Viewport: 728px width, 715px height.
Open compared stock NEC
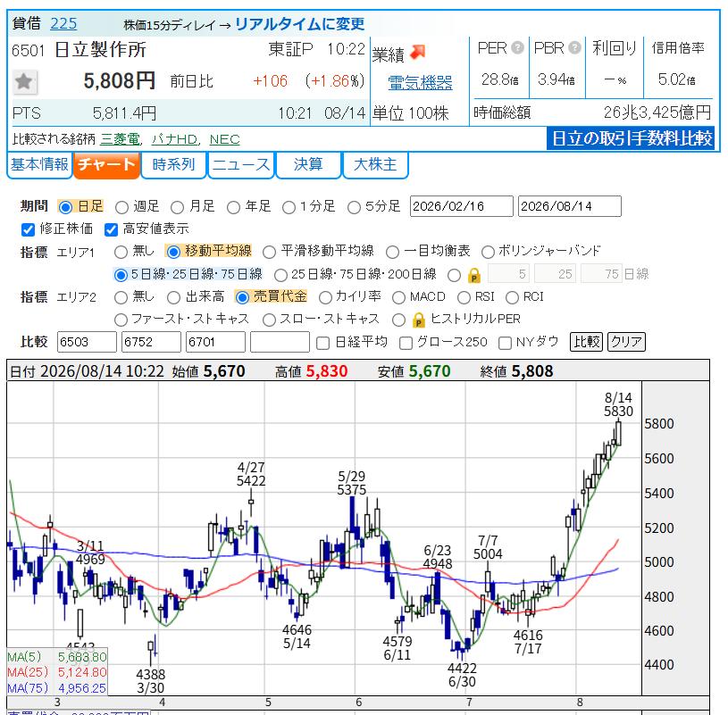(225, 139)
